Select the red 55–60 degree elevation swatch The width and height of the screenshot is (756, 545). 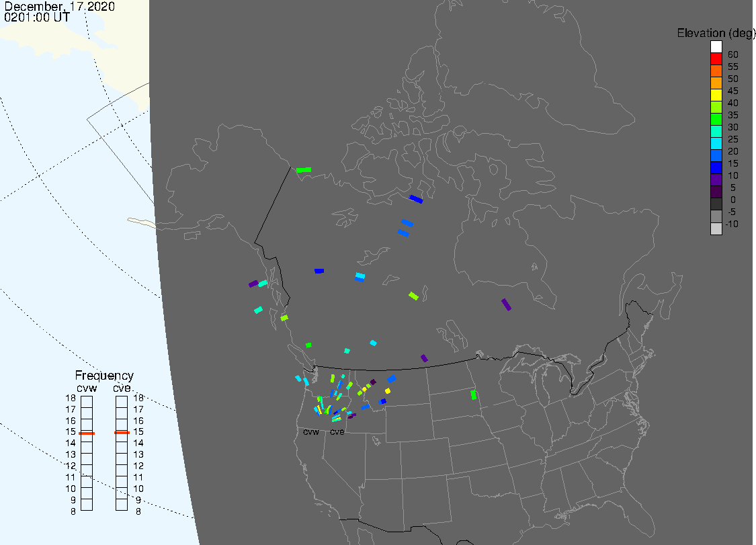pos(716,59)
